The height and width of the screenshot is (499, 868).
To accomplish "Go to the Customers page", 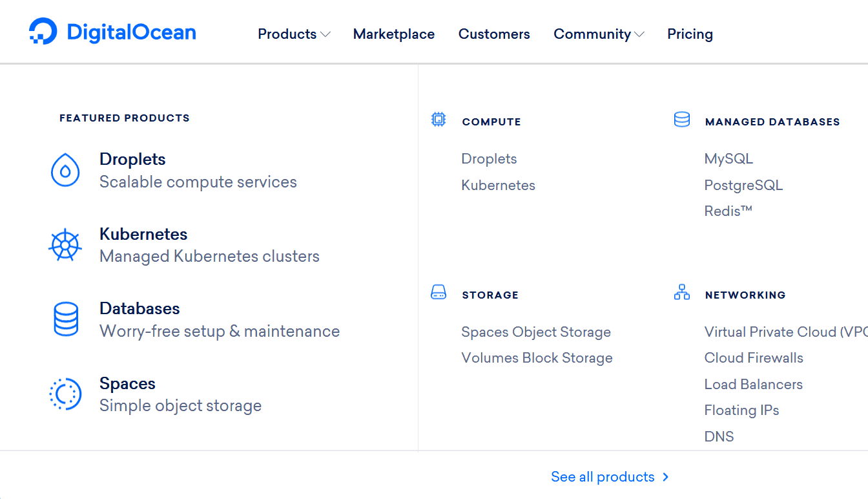I will point(494,34).
